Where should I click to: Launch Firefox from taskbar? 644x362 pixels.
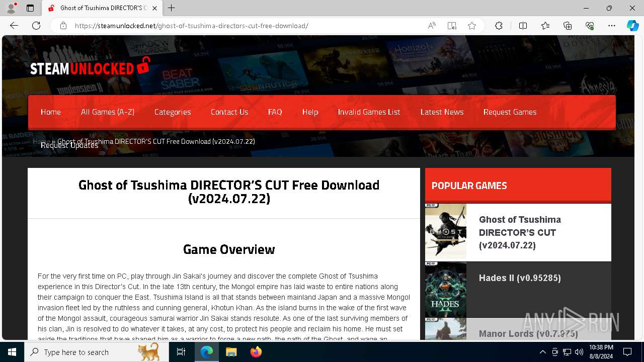click(256, 352)
